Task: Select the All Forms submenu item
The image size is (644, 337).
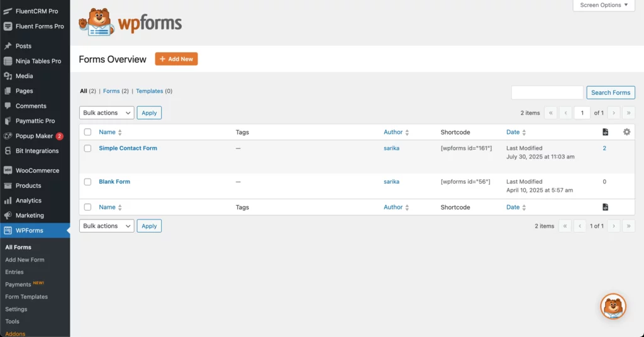Action: [x=18, y=247]
